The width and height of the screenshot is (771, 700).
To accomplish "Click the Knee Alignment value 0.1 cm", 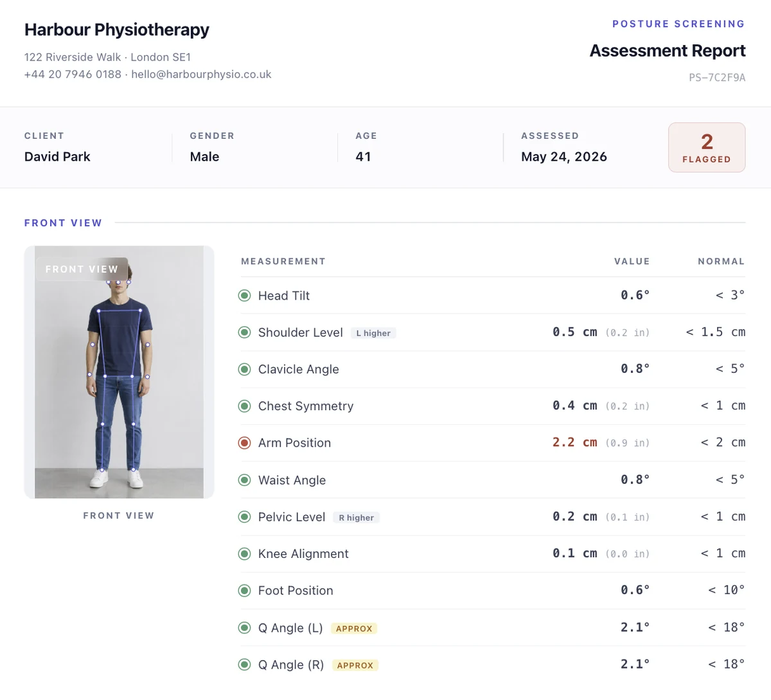I will coord(575,553).
